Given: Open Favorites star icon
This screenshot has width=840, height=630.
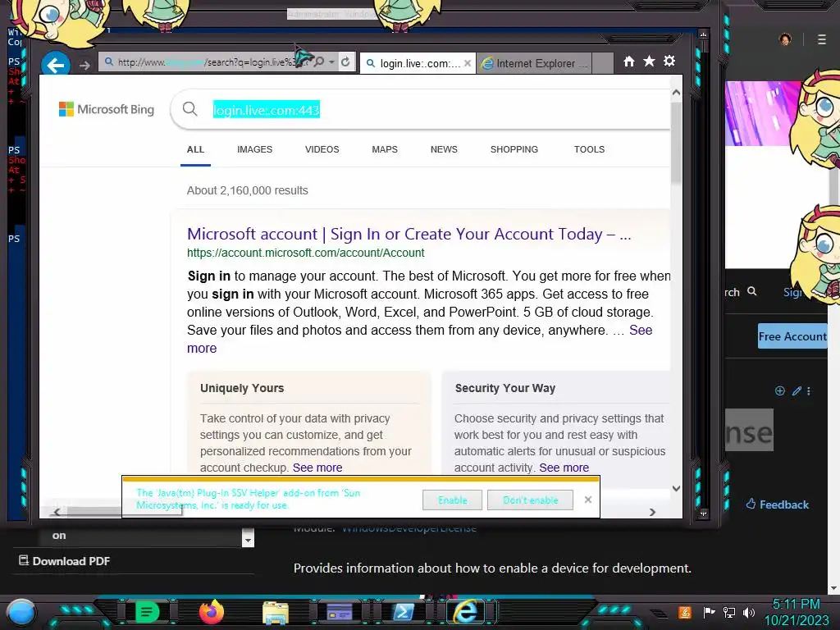Looking at the screenshot, I should [649, 61].
